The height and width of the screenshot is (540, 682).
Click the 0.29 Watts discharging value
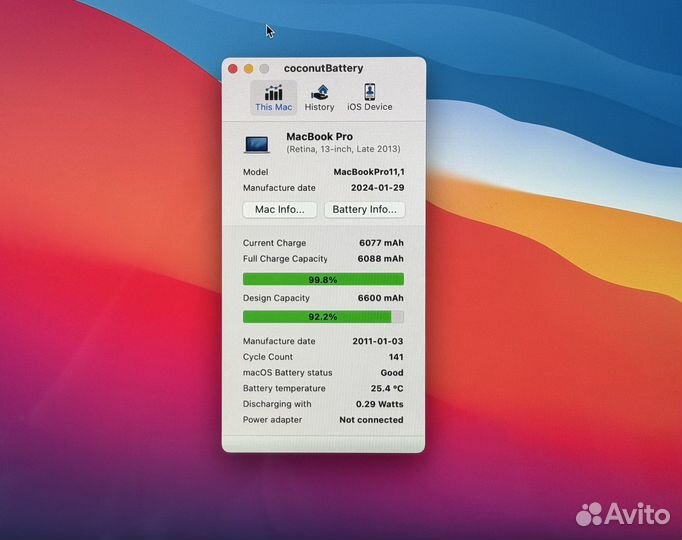379,404
